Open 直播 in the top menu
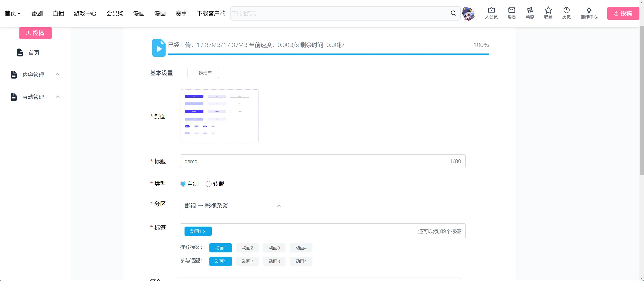The image size is (644, 281). 58,13
